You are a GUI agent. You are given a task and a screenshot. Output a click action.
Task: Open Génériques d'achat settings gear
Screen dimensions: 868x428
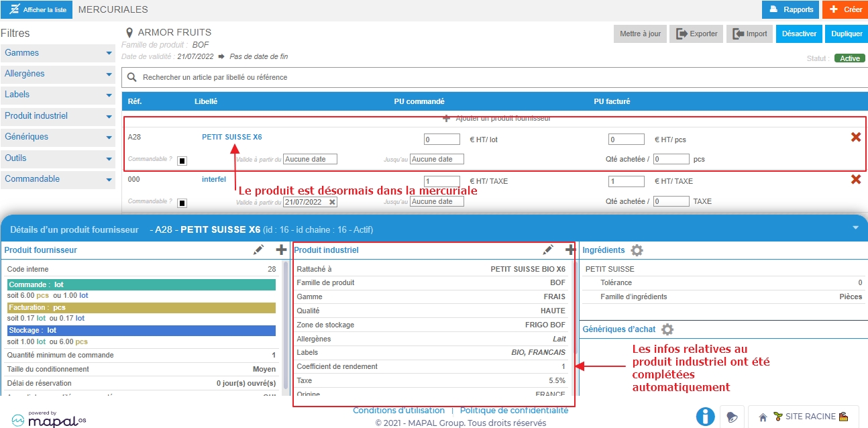click(667, 329)
